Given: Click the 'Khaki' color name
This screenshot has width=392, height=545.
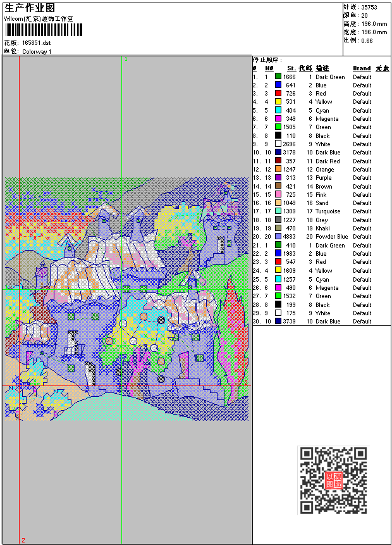Looking at the screenshot, I should click(322, 229).
